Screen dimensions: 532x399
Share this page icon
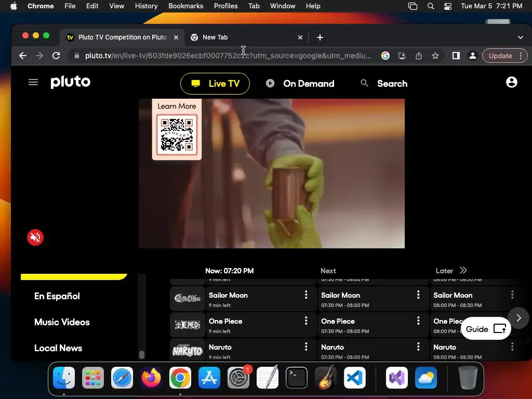pos(419,56)
